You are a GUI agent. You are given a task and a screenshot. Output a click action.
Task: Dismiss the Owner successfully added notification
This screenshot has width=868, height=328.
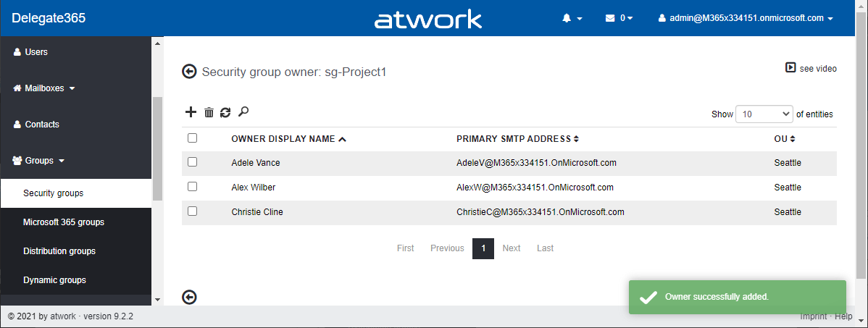click(738, 297)
